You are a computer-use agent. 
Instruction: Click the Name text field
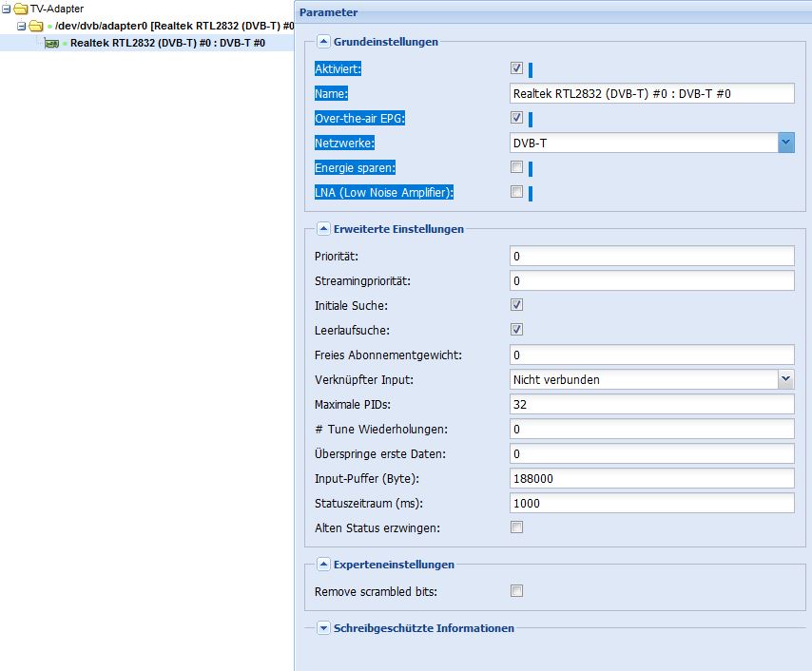coord(652,93)
